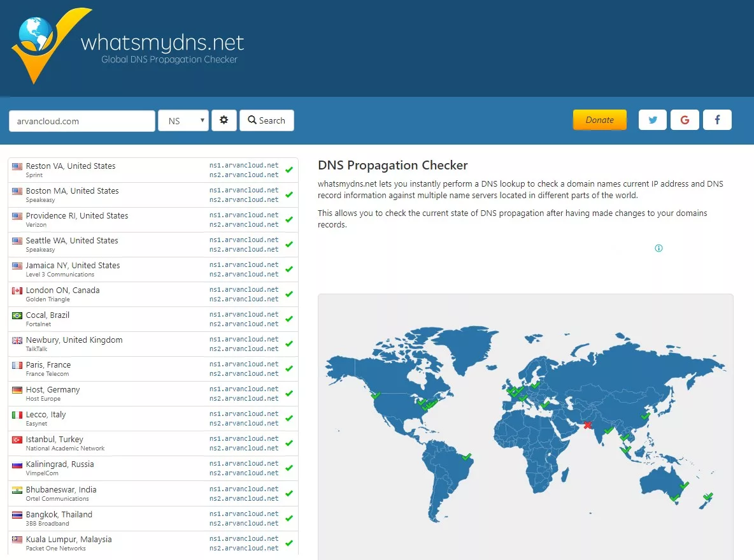Click the red X marker on map
754x560 pixels.
pos(587,425)
